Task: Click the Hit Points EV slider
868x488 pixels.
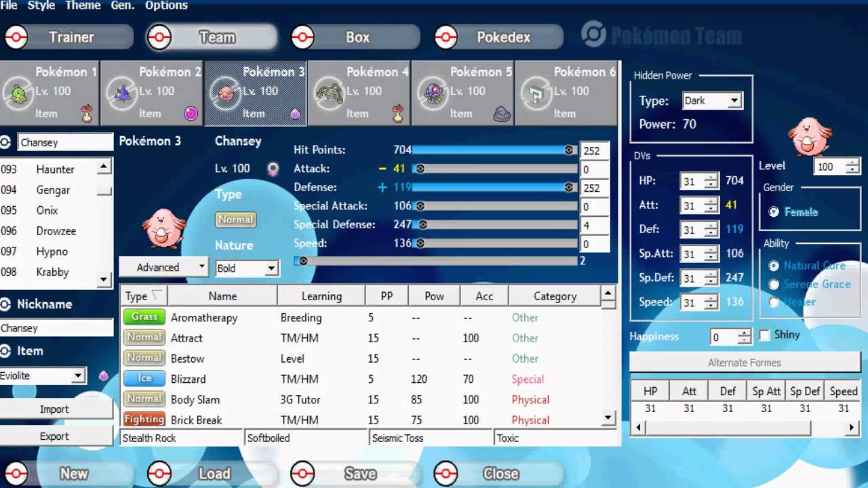Action: pos(494,150)
